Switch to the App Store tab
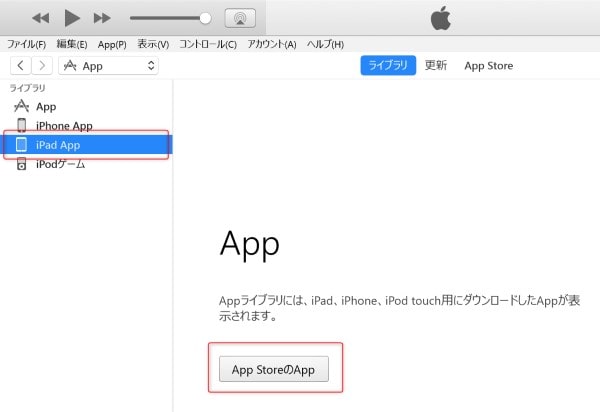The width and height of the screenshot is (600, 412). pos(489,66)
